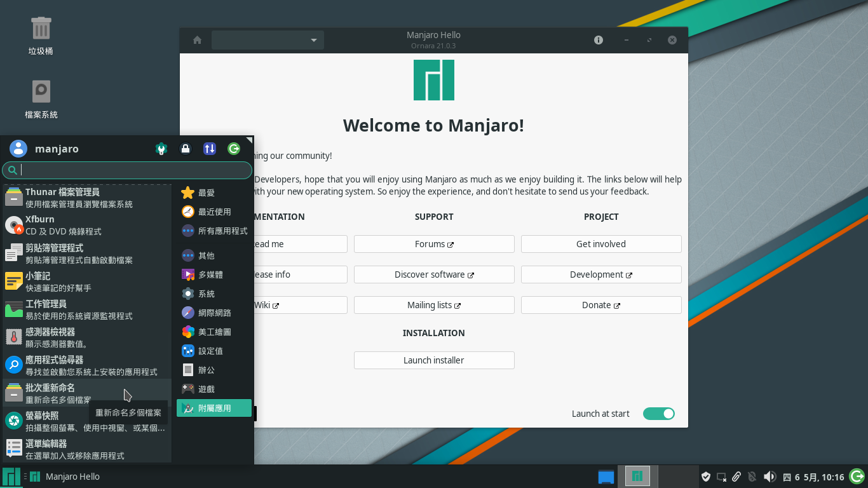
Task: Open the Forums link button
Action: pyautogui.click(x=434, y=244)
